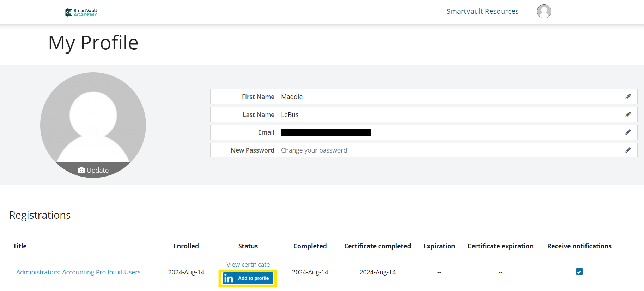
Task: Open Administrators: Accounting Pro Intuit Users course
Action: pos(78,272)
